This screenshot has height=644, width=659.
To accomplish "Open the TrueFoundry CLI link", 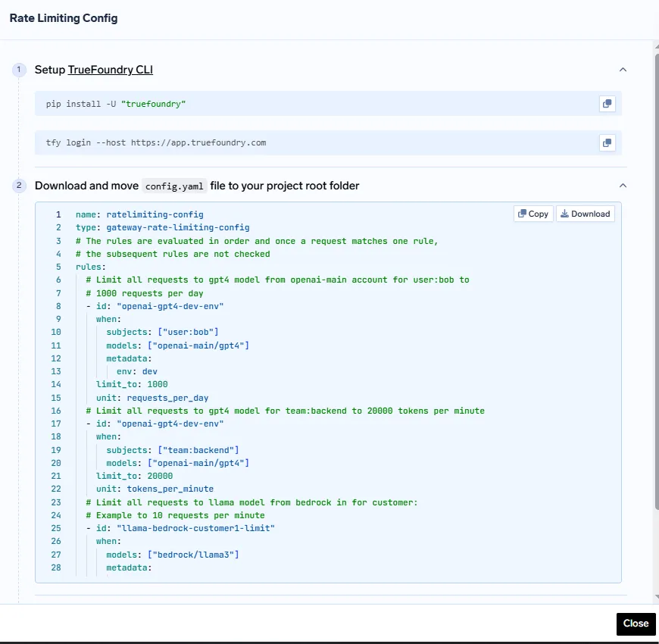I will pyautogui.click(x=111, y=69).
